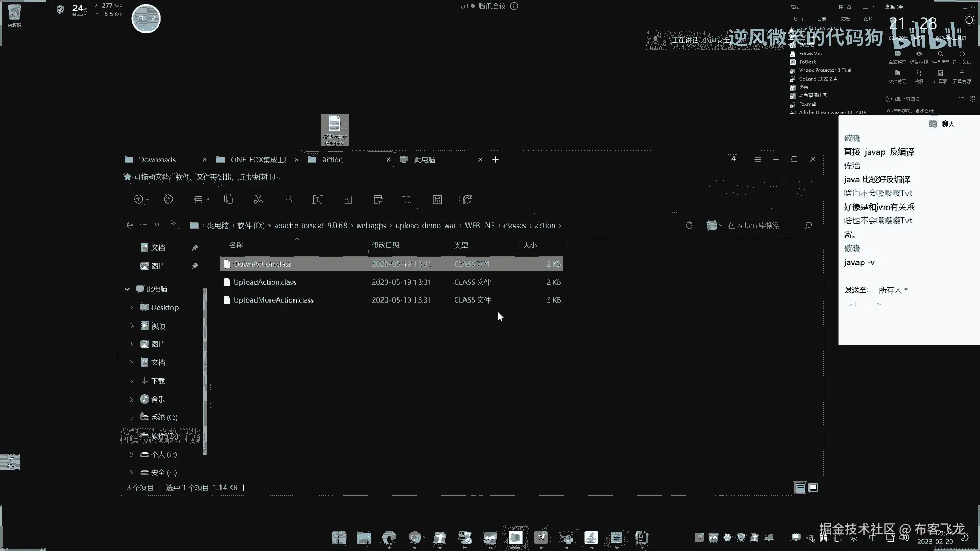Switch to the details list view

click(x=800, y=488)
